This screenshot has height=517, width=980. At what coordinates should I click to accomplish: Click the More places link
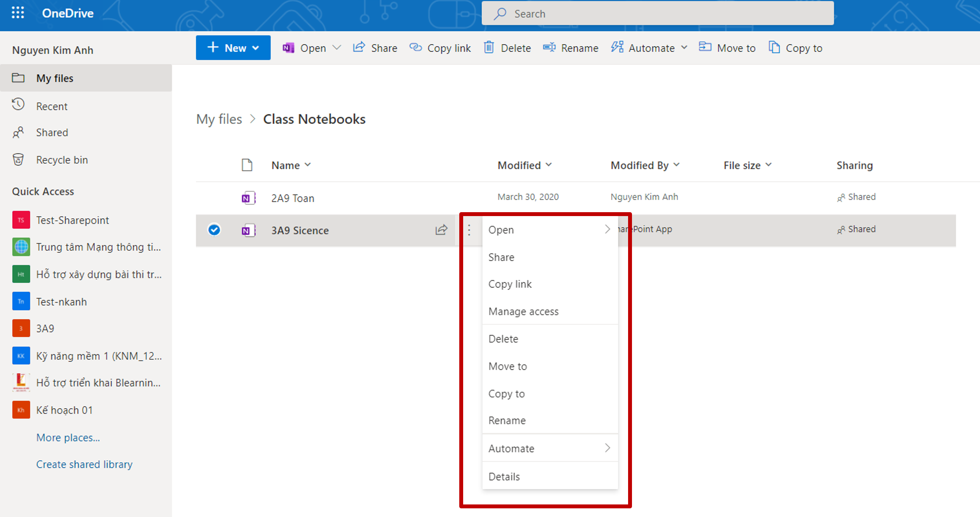(68, 437)
